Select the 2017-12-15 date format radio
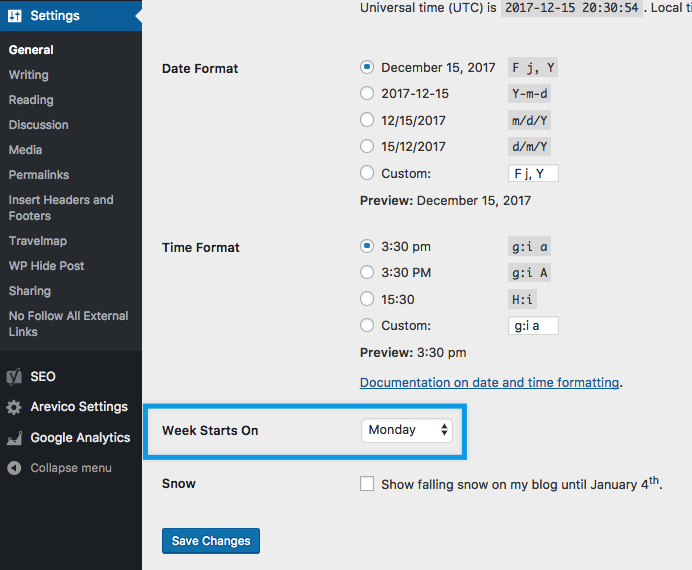The height and width of the screenshot is (570, 692). [x=367, y=94]
